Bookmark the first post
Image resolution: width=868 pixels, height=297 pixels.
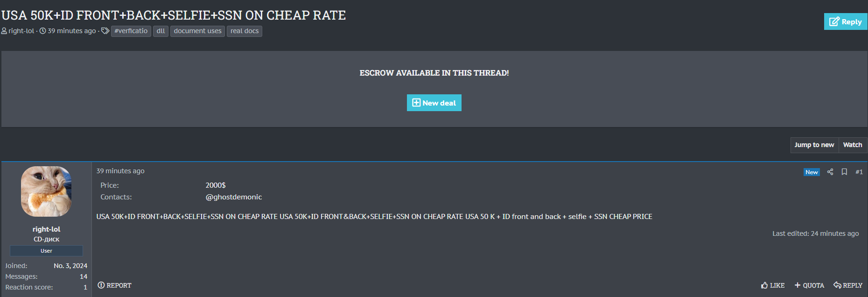844,172
